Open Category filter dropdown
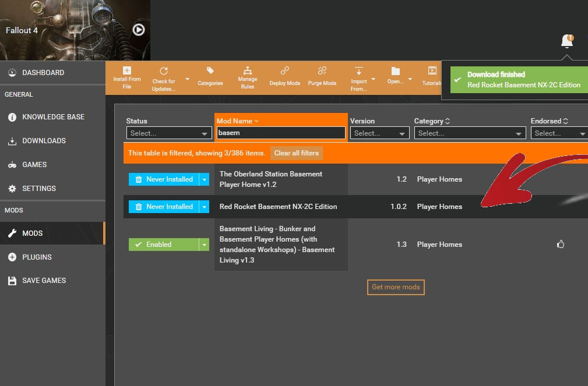This screenshot has width=588, height=386. 470,133
